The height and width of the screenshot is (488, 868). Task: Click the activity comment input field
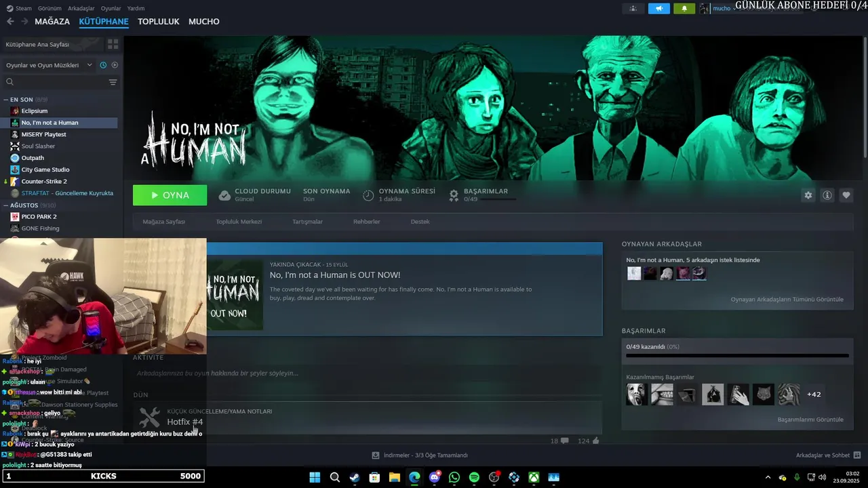pos(366,373)
